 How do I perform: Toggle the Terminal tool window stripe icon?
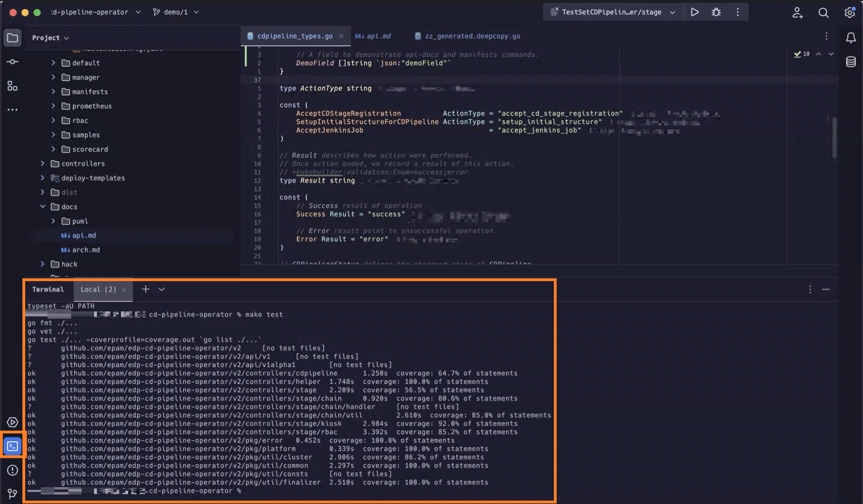(12, 446)
